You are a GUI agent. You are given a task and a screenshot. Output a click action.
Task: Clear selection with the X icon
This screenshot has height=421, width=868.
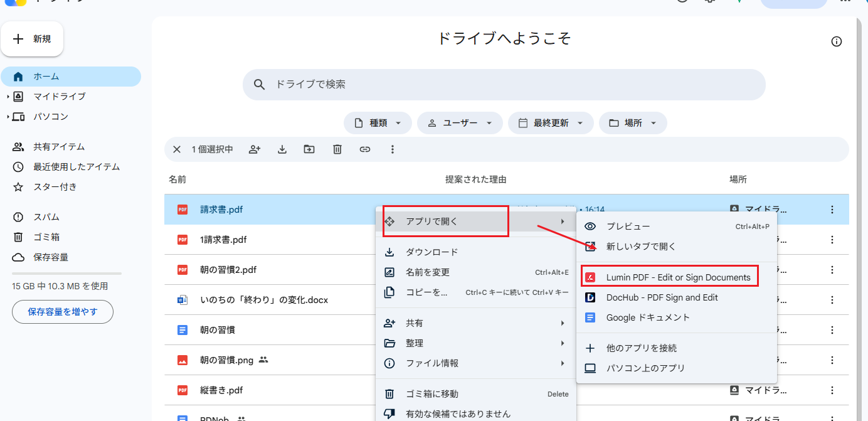(x=177, y=149)
